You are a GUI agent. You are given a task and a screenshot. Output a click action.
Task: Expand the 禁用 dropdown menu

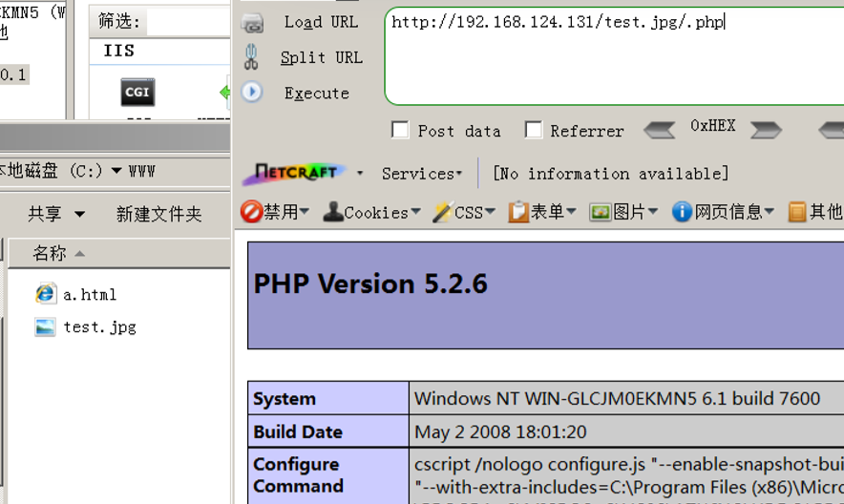305,211
